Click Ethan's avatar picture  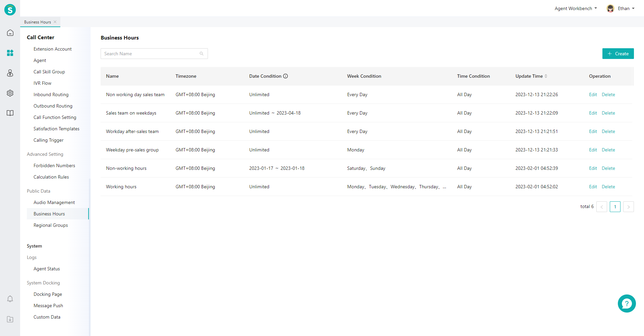610,8
